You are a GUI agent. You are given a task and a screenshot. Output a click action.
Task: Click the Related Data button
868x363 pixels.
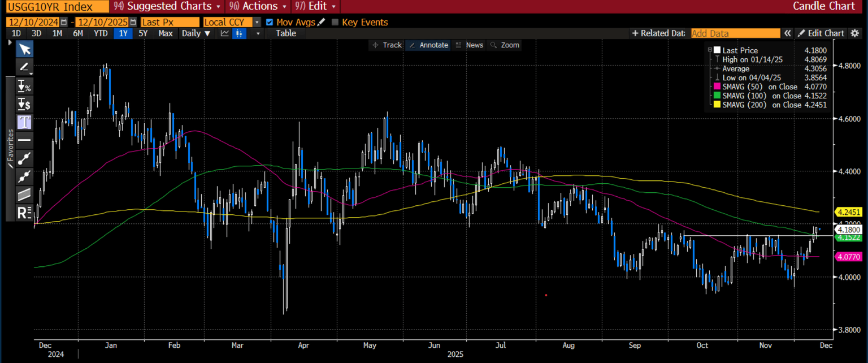click(x=658, y=33)
